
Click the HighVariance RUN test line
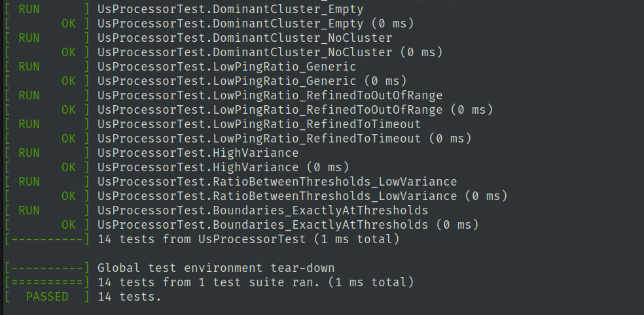tap(198, 153)
